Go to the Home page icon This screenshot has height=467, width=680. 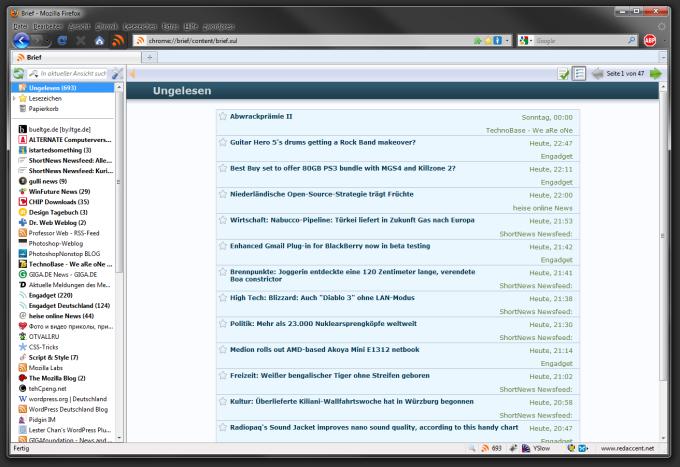click(x=99, y=41)
